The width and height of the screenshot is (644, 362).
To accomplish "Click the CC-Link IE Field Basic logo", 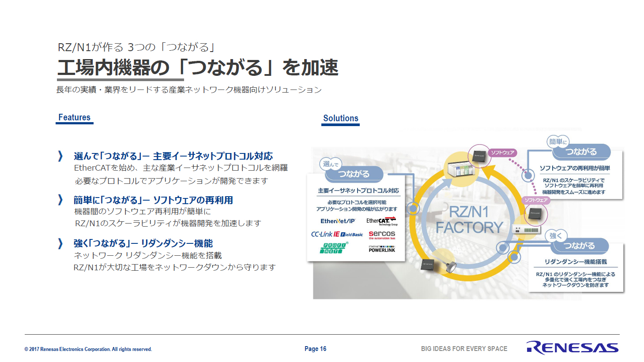I will tap(337, 234).
